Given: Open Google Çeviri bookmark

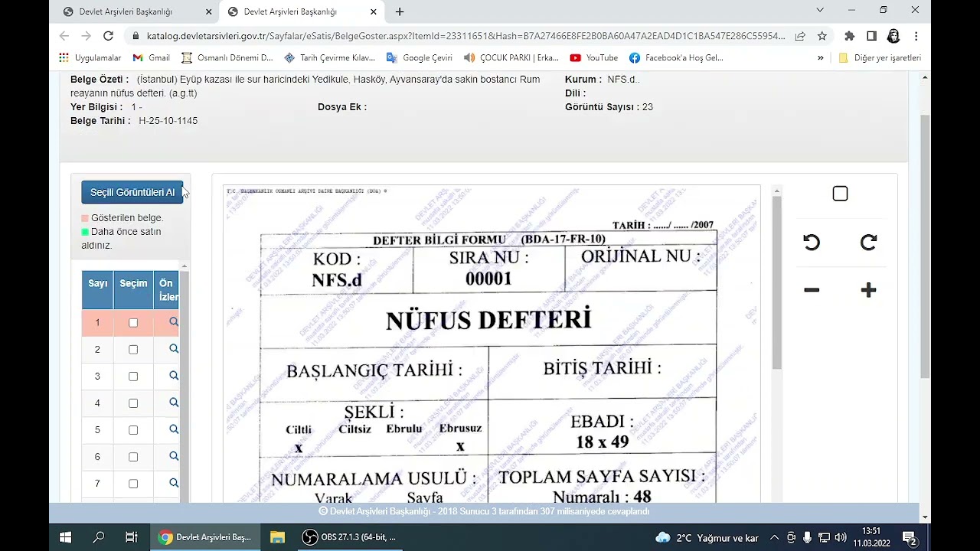Looking at the screenshot, I should 420,57.
